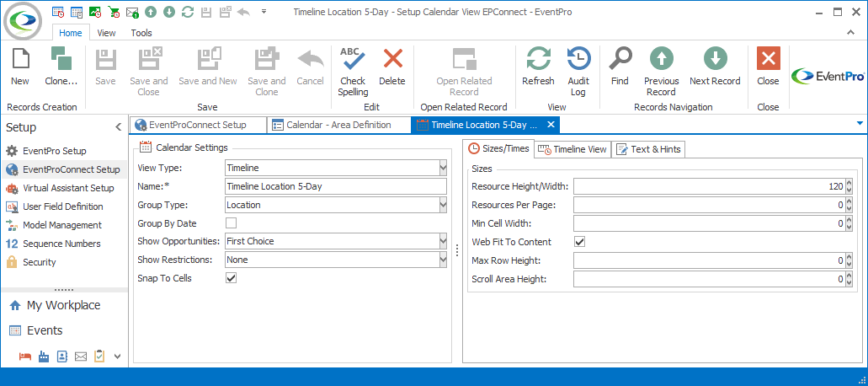The height and width of the screenshot is (386, 868).
Task: Open the Tools ribbon tab
Action: click(x=141, y=33)
